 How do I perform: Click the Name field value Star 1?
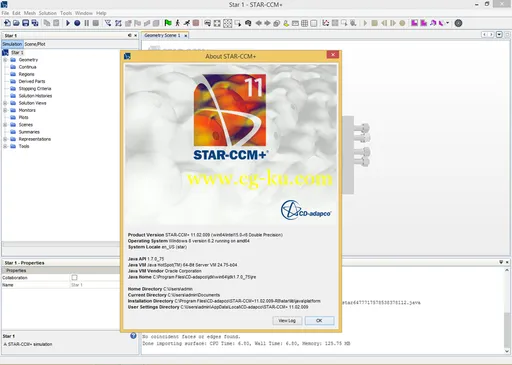pos(77,285)
